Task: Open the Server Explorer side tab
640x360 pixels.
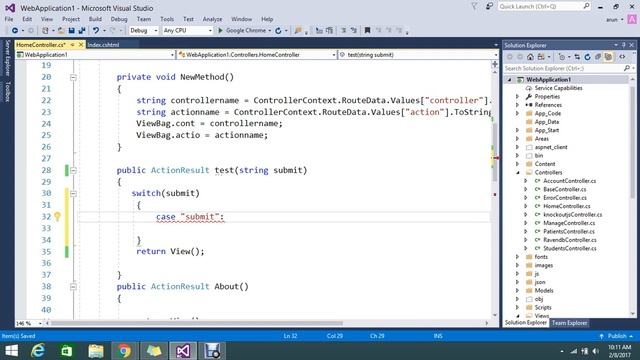Action: coord(7,58)
